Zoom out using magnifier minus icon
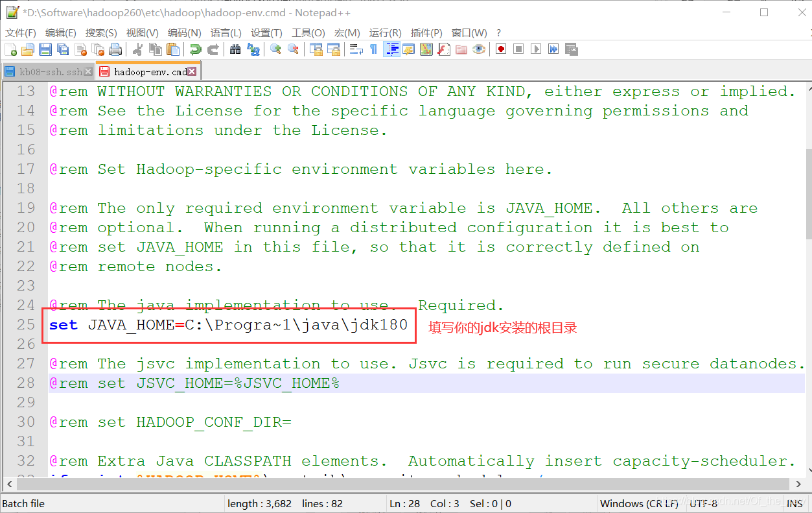The height and width of the screenshot is (513, 812). [293, 49]
